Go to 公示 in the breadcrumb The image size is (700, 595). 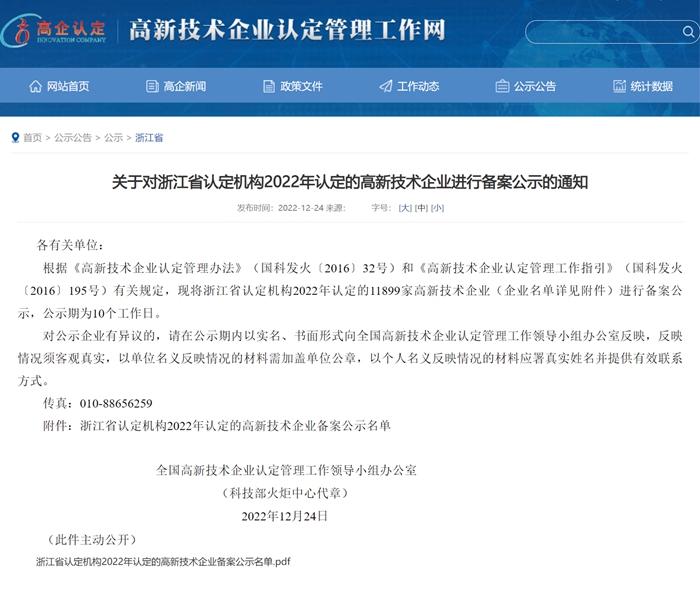pyautogui.click(x=113, y=137)
